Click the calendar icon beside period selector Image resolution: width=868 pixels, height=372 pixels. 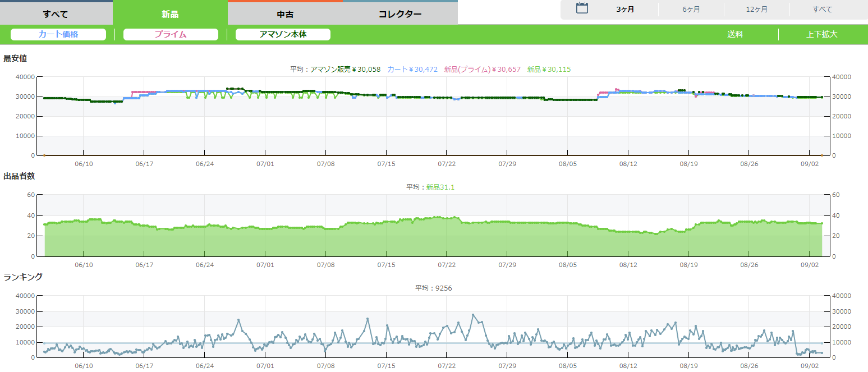(x=582, y=8)
